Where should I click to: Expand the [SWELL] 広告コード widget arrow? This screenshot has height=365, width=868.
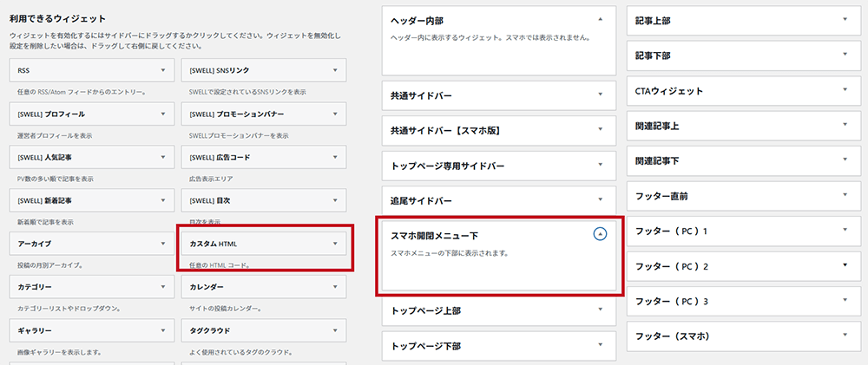(x=335, y=157)
